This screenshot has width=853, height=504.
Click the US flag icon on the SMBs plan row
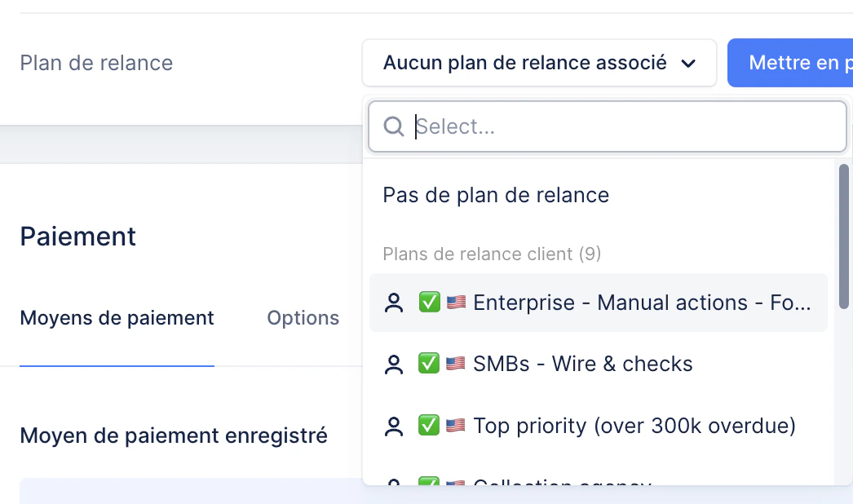(x=456, y=364)
